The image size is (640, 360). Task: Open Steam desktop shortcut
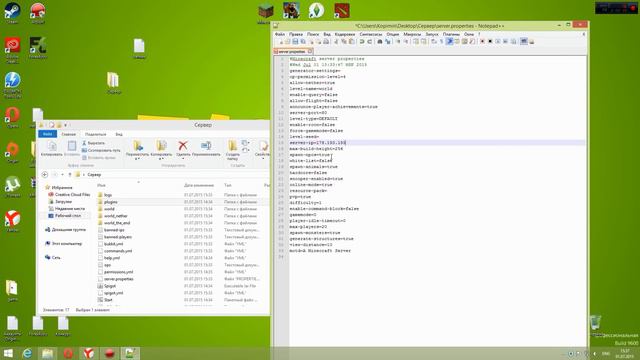[x=12, y=13]
